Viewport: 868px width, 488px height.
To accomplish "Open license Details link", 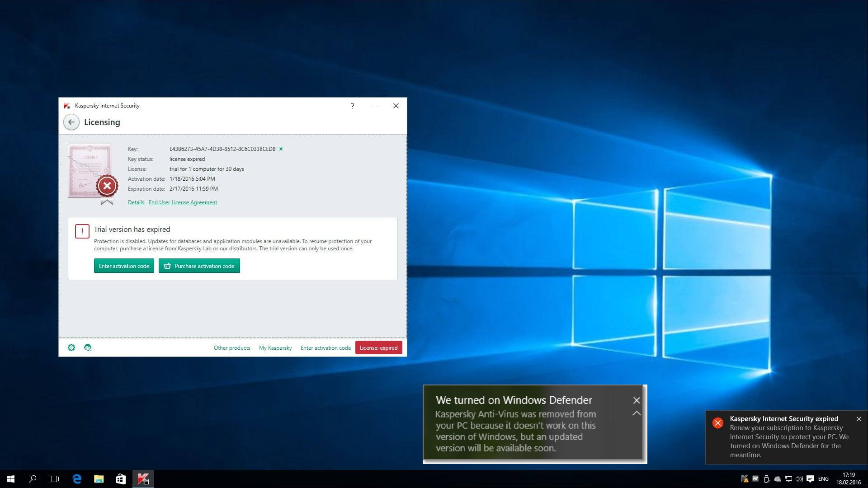I will (136, 202).
